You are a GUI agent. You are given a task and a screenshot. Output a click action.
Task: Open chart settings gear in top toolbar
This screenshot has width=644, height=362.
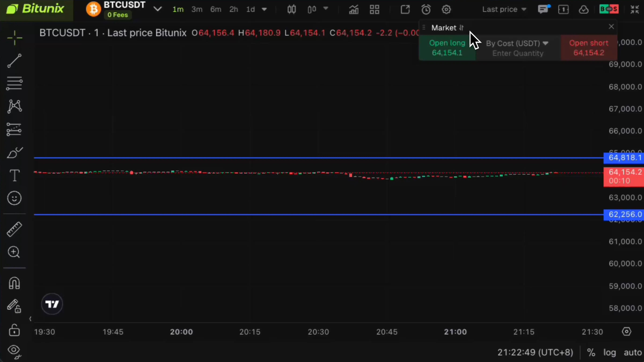(446, 10)
